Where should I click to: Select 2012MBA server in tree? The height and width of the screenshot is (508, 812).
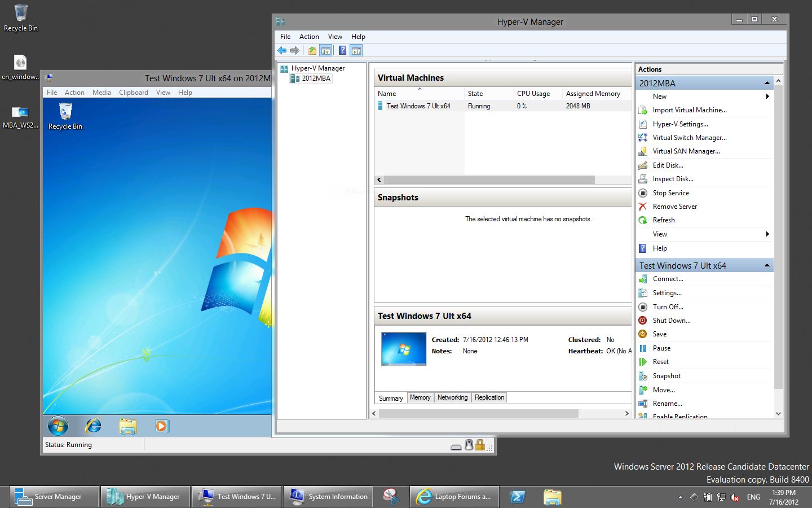click(x=311, y=78)
